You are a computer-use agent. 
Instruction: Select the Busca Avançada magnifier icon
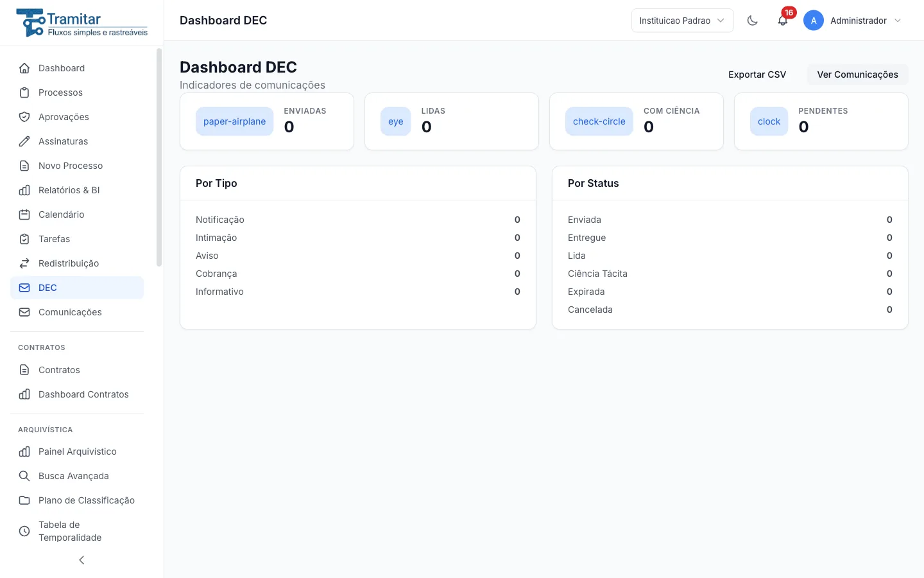tap(24, 476)
